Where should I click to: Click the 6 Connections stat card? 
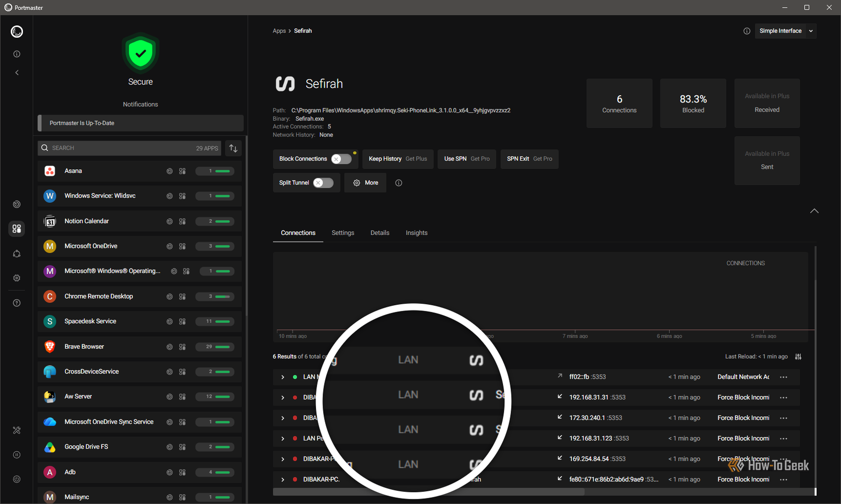[x=619, y=103]
